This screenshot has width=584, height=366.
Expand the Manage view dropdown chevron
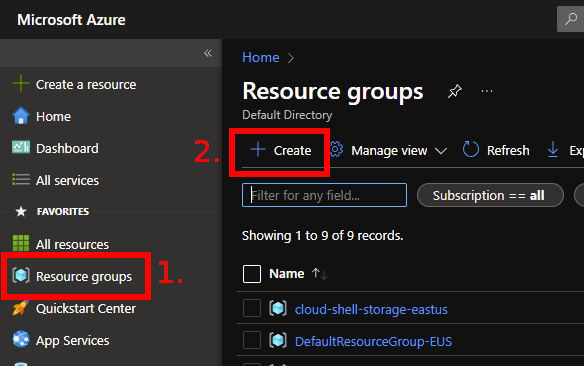441,151
